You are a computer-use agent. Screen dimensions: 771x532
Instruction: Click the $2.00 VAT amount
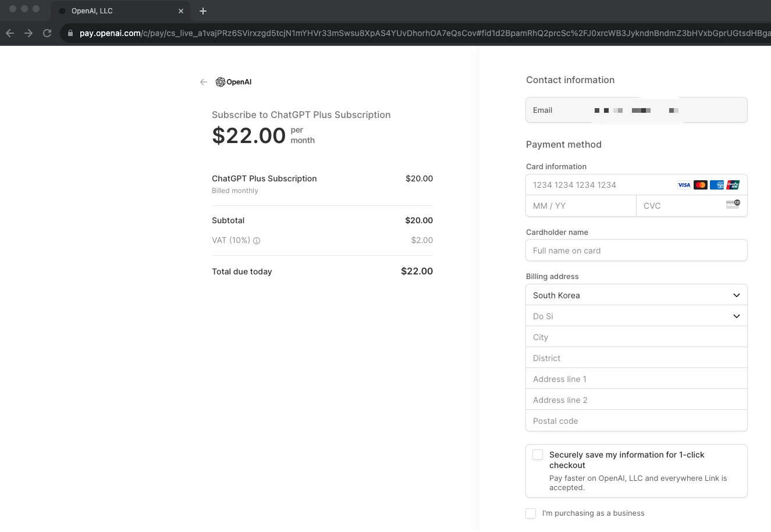[422, 240]
